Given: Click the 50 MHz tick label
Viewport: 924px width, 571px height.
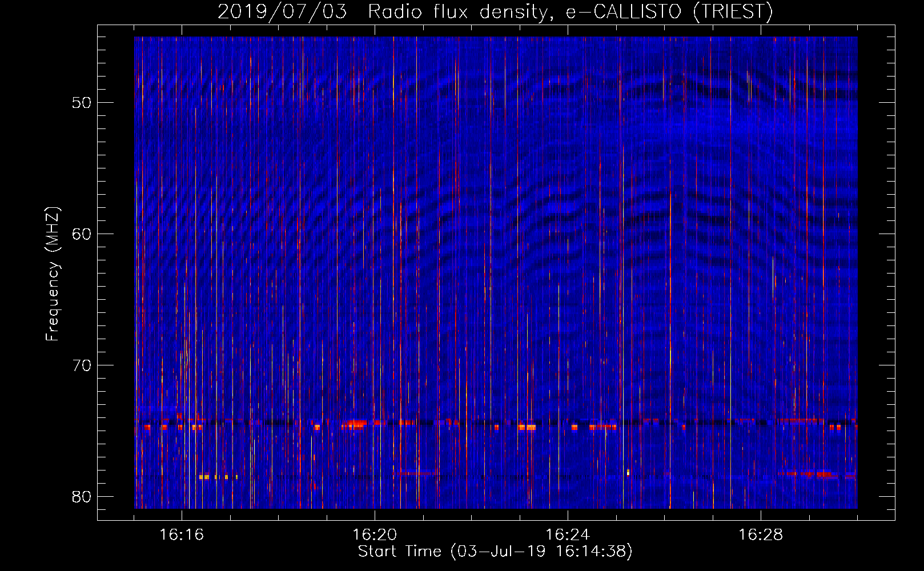Looking at the screenshot, I should tap(82, 103).
